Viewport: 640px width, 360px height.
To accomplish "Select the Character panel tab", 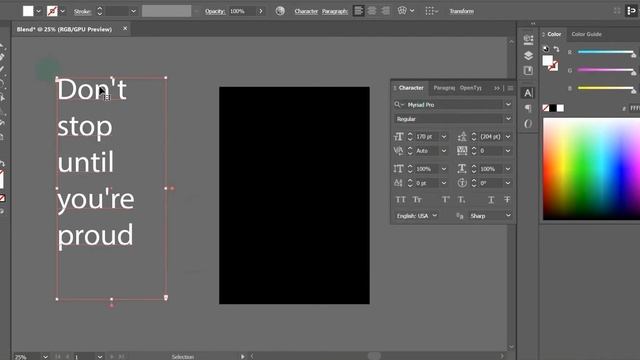I will click(x=411, y=88).
